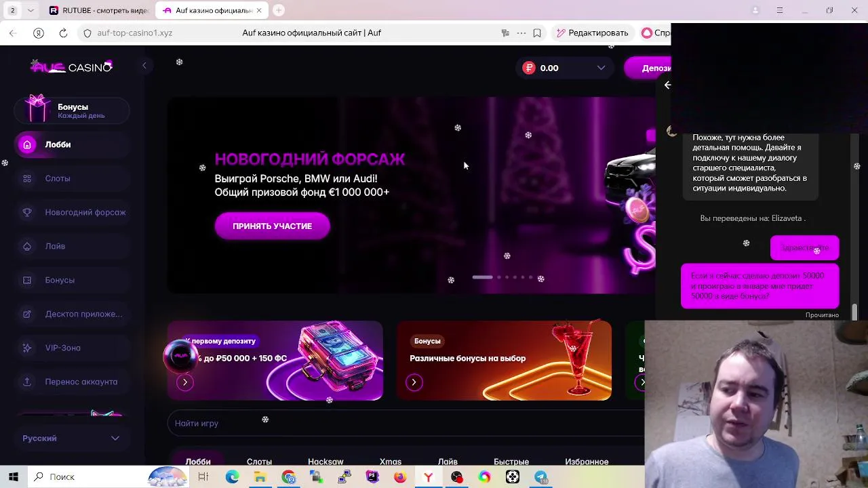Select the Избранное games tab
This screenshot has width=868, height=488.
(587, 462)
